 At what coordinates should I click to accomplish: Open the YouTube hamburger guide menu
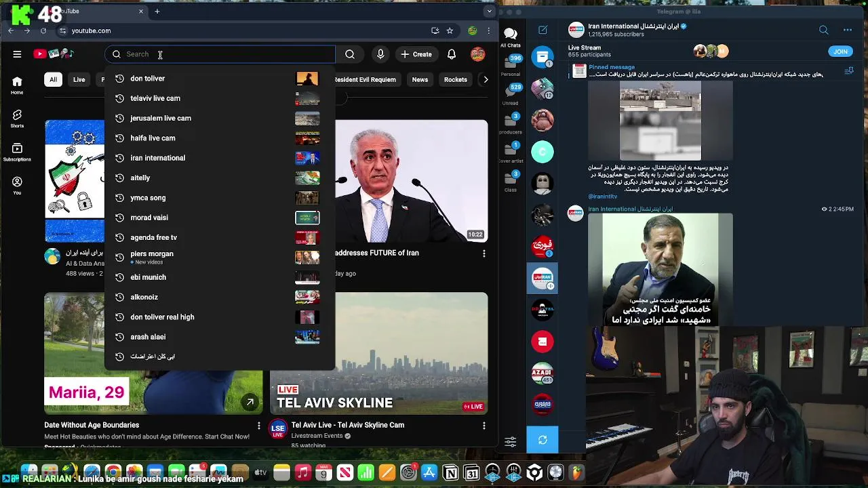(x=17, y=54)
